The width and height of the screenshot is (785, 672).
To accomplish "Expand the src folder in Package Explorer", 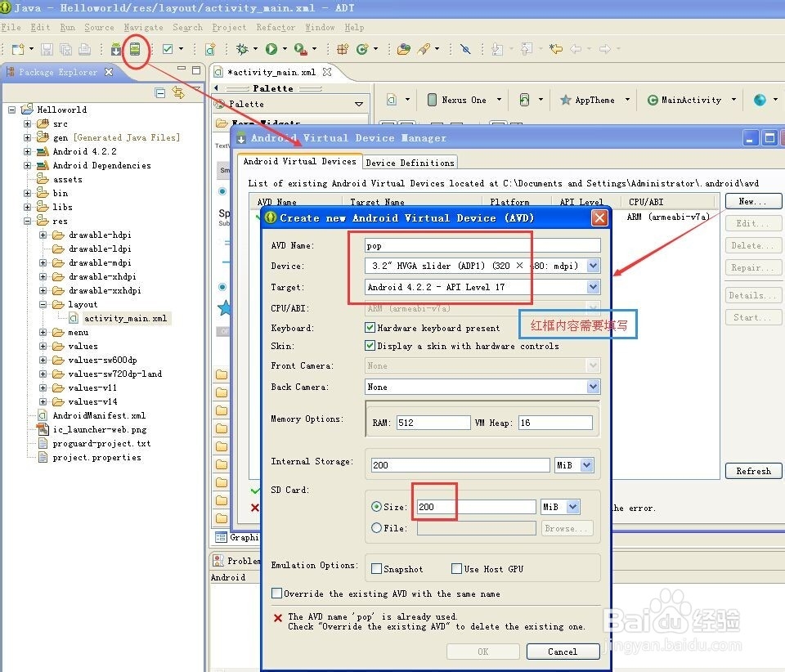I will [x=28, y=123].
